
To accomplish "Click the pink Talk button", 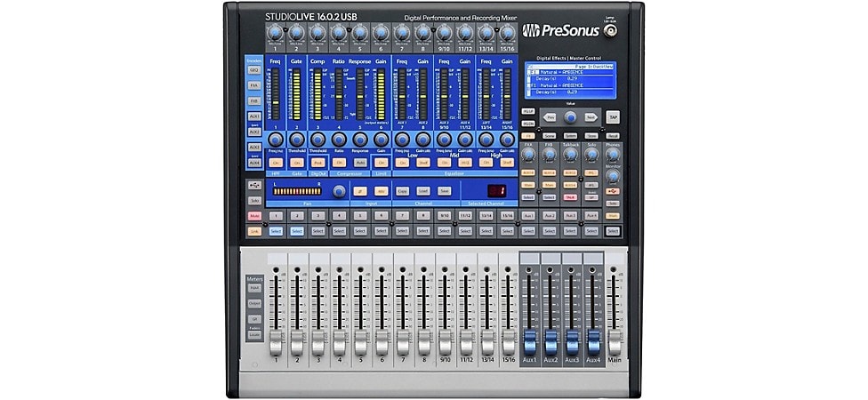I will 570,197.
